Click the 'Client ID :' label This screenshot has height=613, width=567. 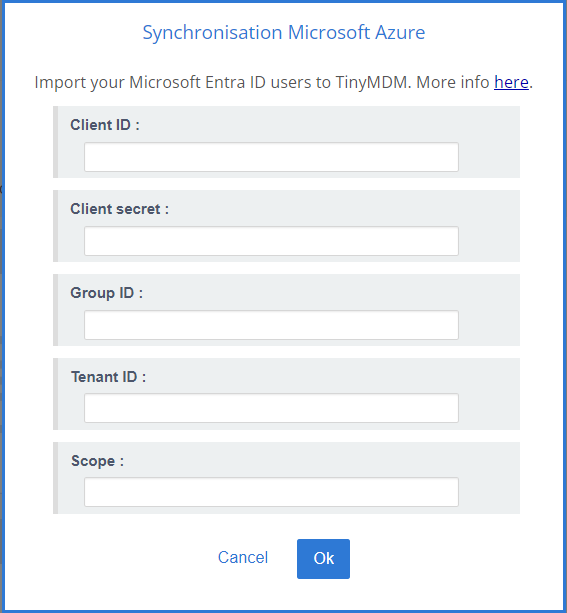105,125
